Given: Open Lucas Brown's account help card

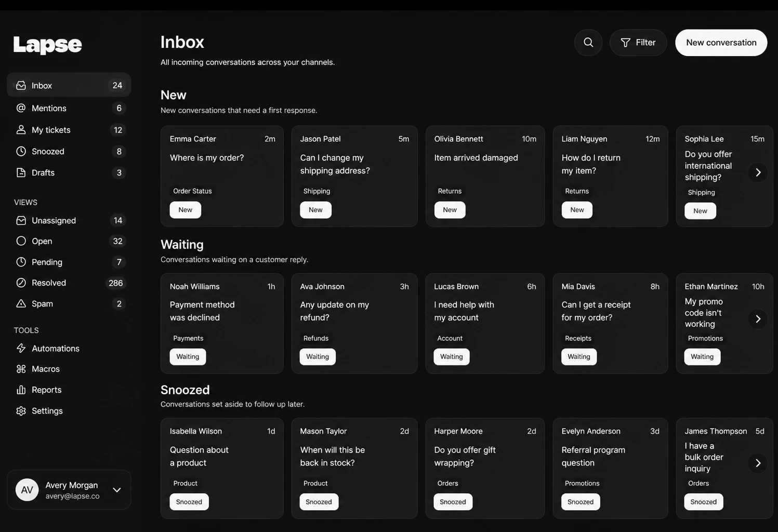Looking at the screenshot, I should (x=485, y=323).
